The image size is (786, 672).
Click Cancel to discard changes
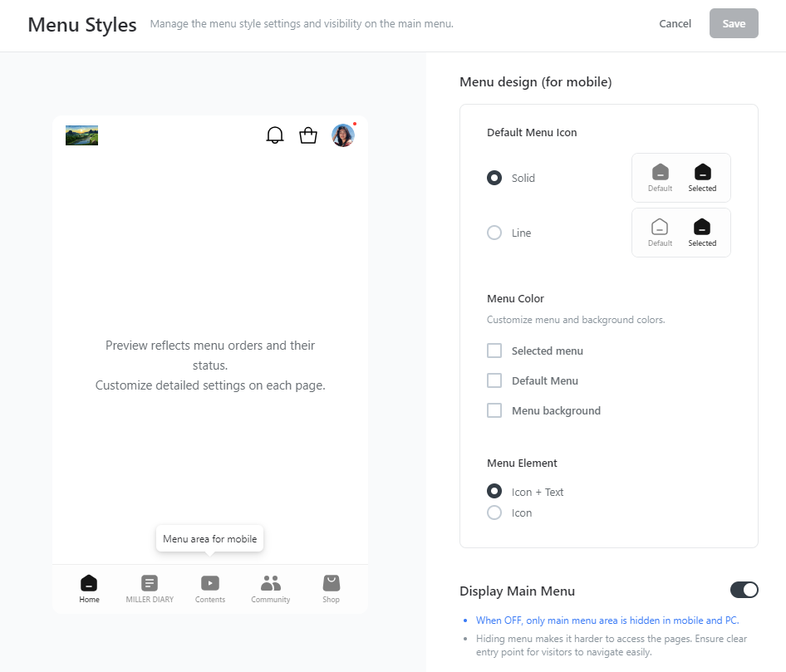coord(675,24)
